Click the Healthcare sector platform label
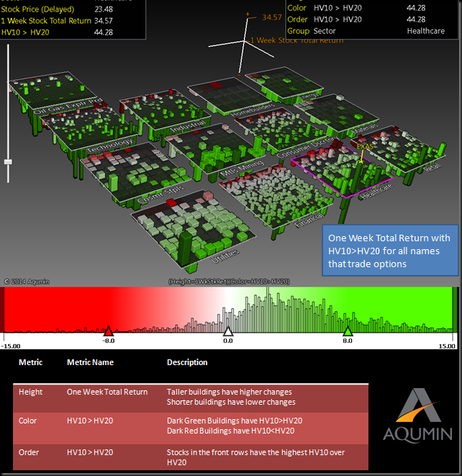The width and height of the screenshot is (462, 476). point(378,192)
